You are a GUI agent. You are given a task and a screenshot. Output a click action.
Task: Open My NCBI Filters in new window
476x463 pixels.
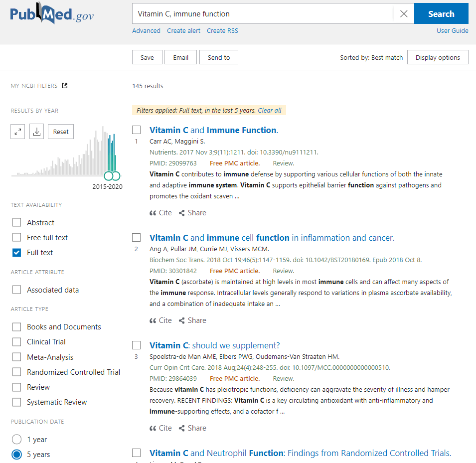64,85
